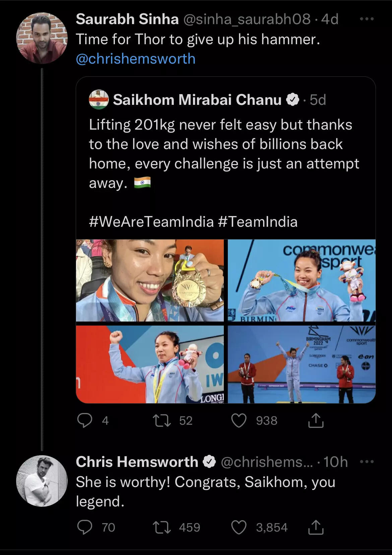The width and height of the screenshot is (392, 555).
Task: Open the raised fist celebration photo
Action: [150, 364]
